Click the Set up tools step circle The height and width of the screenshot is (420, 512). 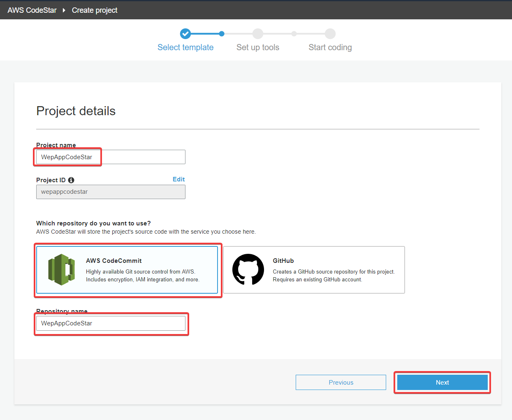point(258,34)
